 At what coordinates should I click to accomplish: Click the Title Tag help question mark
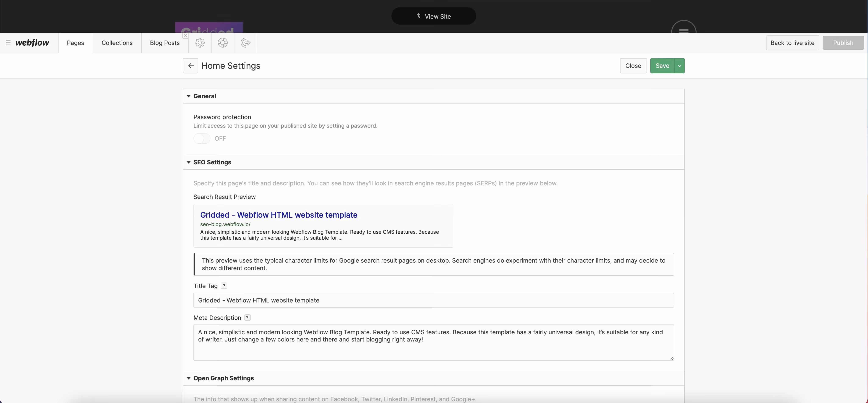pyautogui.click(x=224, y=286)
